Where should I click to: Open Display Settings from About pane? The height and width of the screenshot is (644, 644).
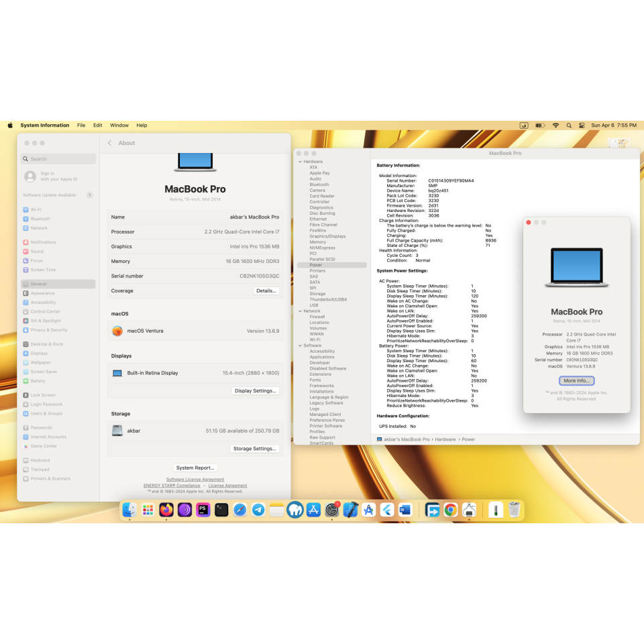[256, 390]
